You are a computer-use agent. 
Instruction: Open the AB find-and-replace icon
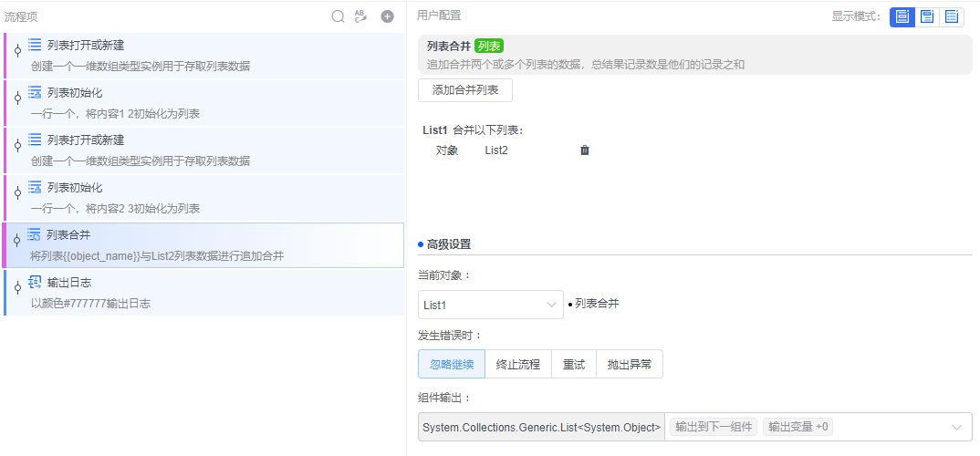(360, 16)
